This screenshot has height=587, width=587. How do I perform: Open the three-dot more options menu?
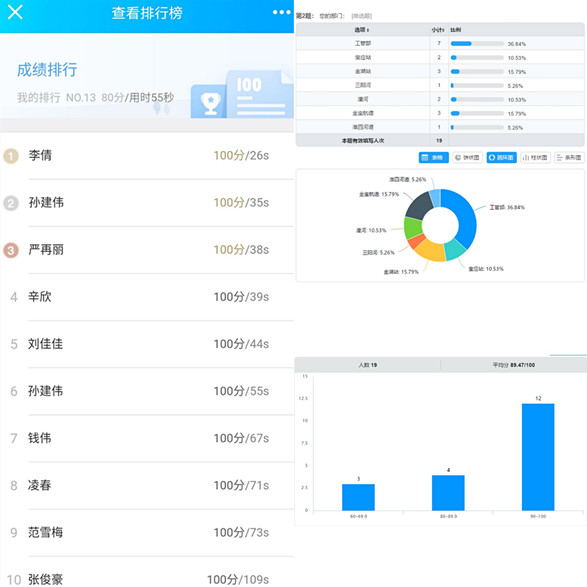pos(282,12)
